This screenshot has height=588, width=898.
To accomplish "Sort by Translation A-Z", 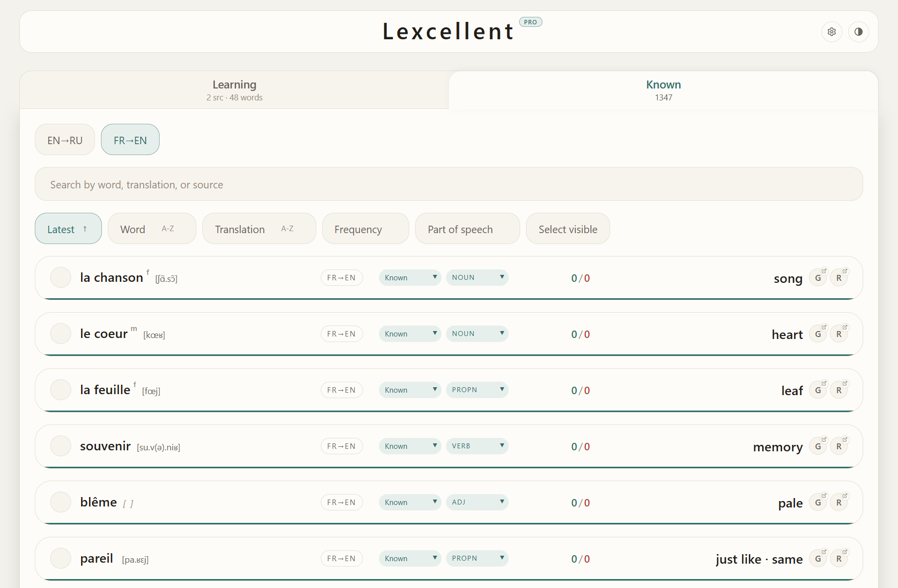I will [x=259, y=229].
